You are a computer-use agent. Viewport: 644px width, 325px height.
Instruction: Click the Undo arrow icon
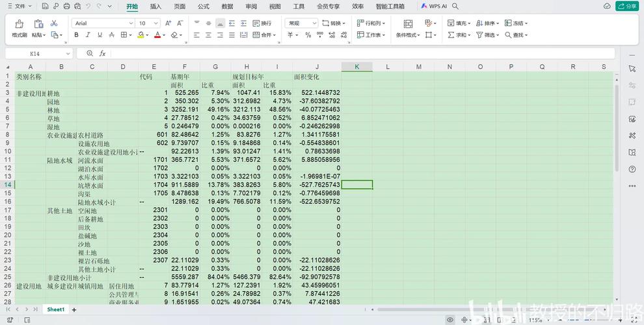point(88,6)
